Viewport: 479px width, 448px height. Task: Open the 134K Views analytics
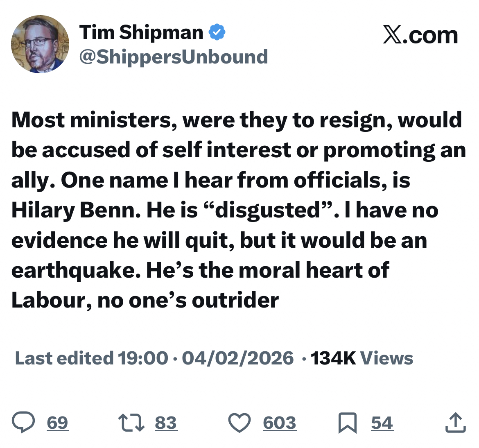[x=362, y=358]
